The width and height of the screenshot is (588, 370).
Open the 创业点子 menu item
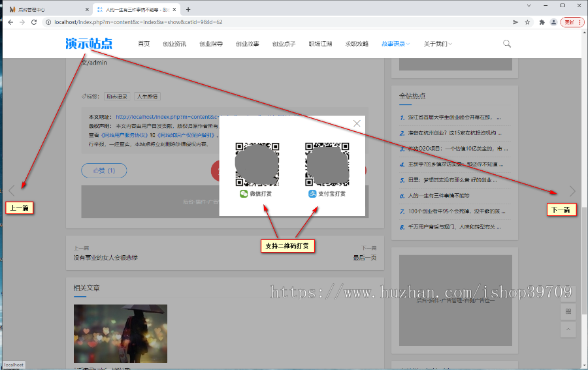(x=284, y=44)
